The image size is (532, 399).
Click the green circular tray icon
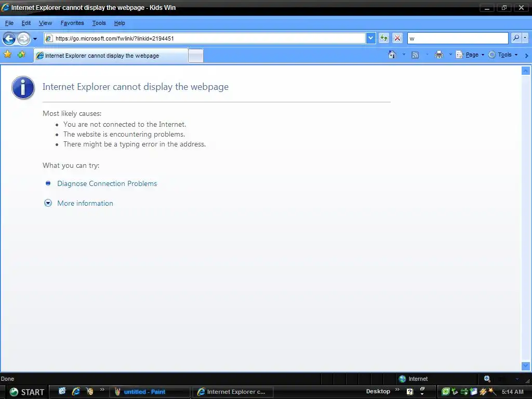[445, 392]
